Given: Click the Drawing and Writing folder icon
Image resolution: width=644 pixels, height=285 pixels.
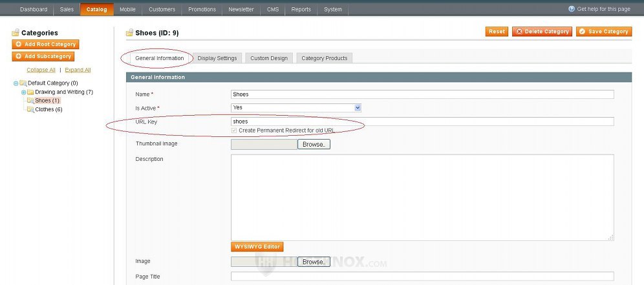Looking at the screenshot, I should (30, 92).
